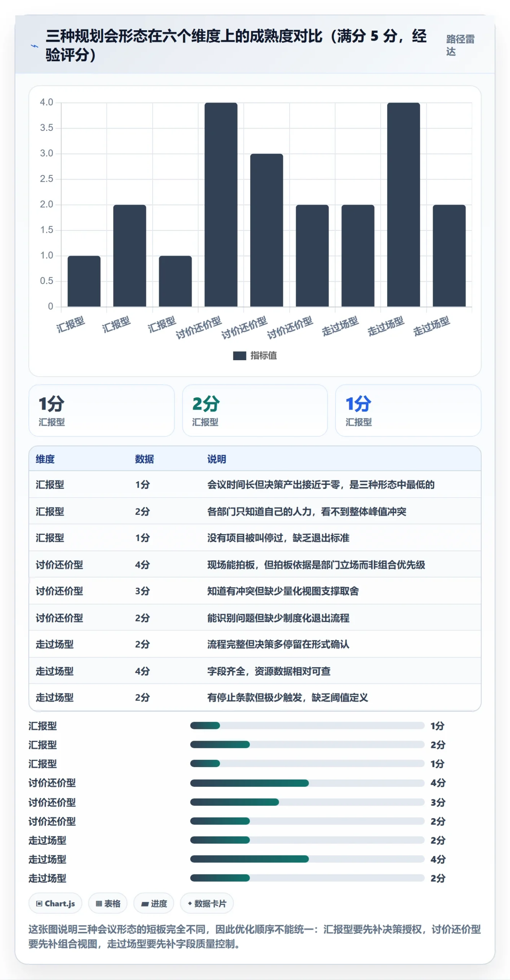The width and height of the screenshot is (510, 980).
Task: Click the grid icon in the 表格 tag
Action: point(99,903)
